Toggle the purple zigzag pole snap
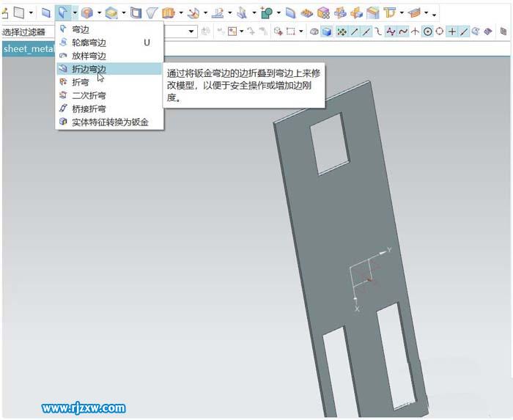Screen dimensions: 513x420 [x=391, y=32]
